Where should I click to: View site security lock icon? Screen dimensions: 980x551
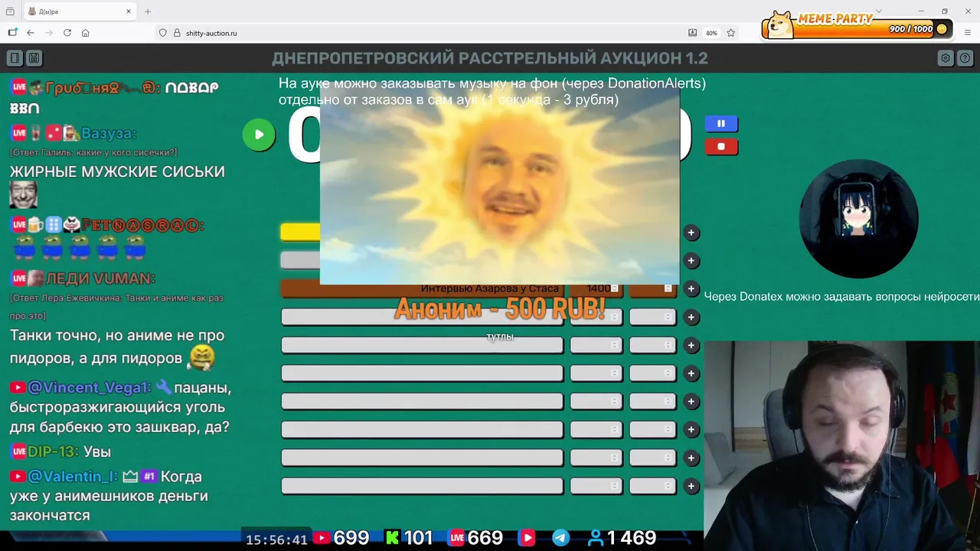coord(177,33)
